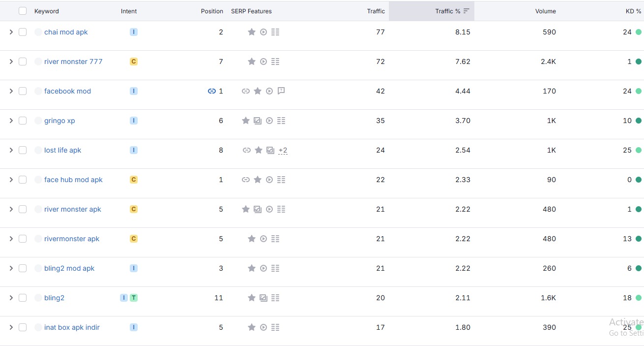Click the blue link icon beside facebook mod position
This screenshot has width=644, height=346.
pos(212,91)
